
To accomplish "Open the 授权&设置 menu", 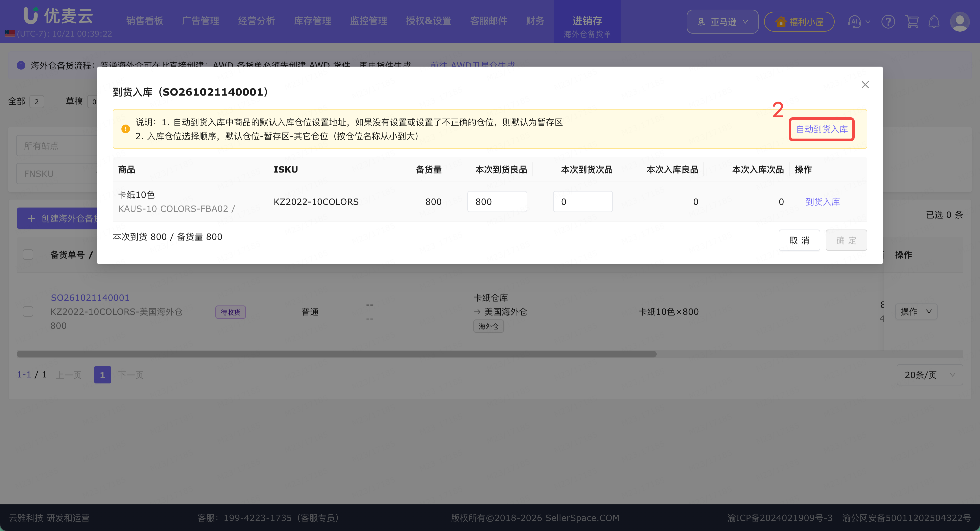I will (428, 21).
